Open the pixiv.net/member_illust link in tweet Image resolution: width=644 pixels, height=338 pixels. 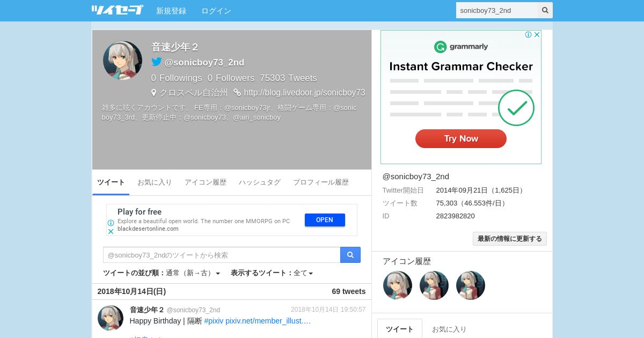coord(268,321)
